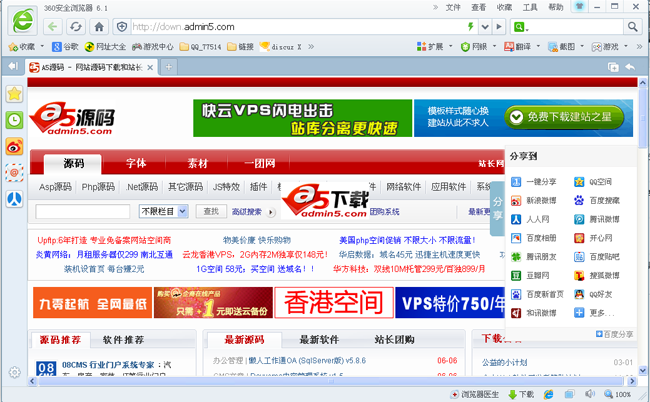Open the 文件 menu
The image size is (650, 402).
point(453,7)
